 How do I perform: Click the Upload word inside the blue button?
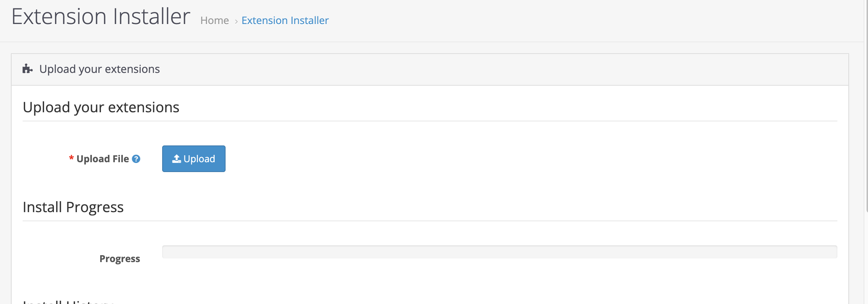click(x=199, y=159)
